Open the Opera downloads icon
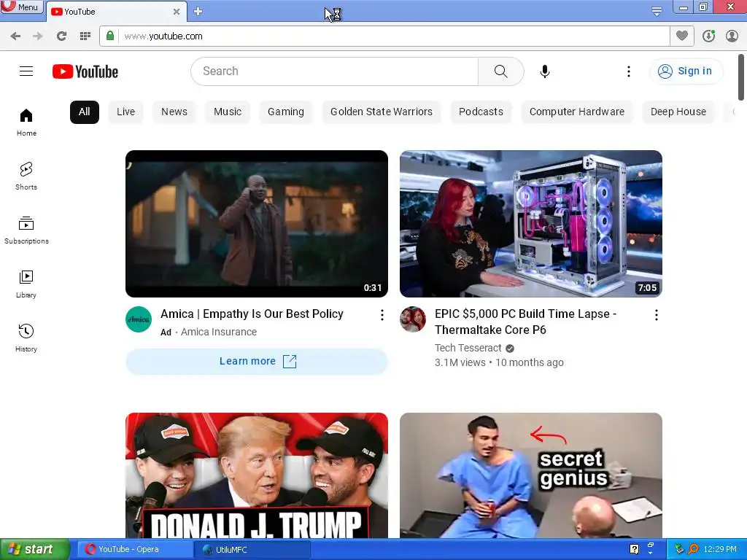747x560 pixels. click(x=708, y=36)
